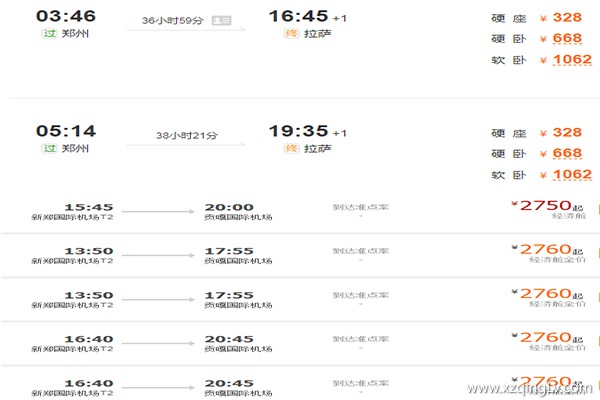Click the green 过 badge under 05:14
The image size is (600, 400).
click(x=47, y=148)
